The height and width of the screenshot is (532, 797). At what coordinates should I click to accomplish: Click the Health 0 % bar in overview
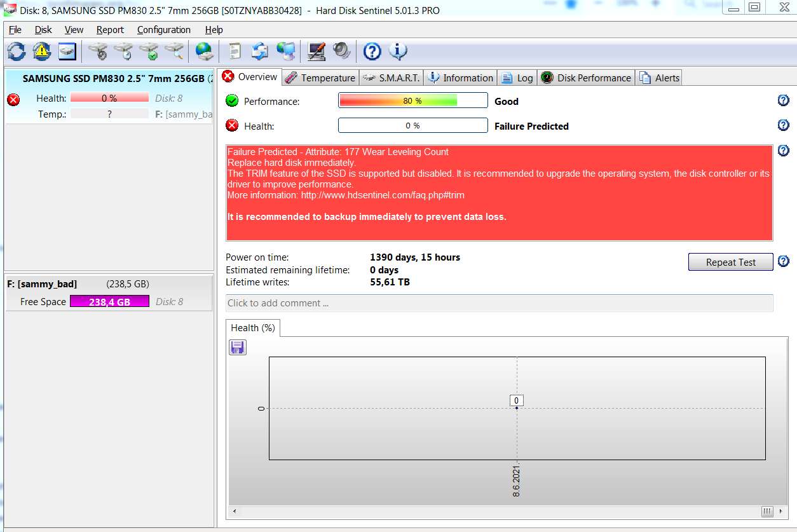click(412, 125)
